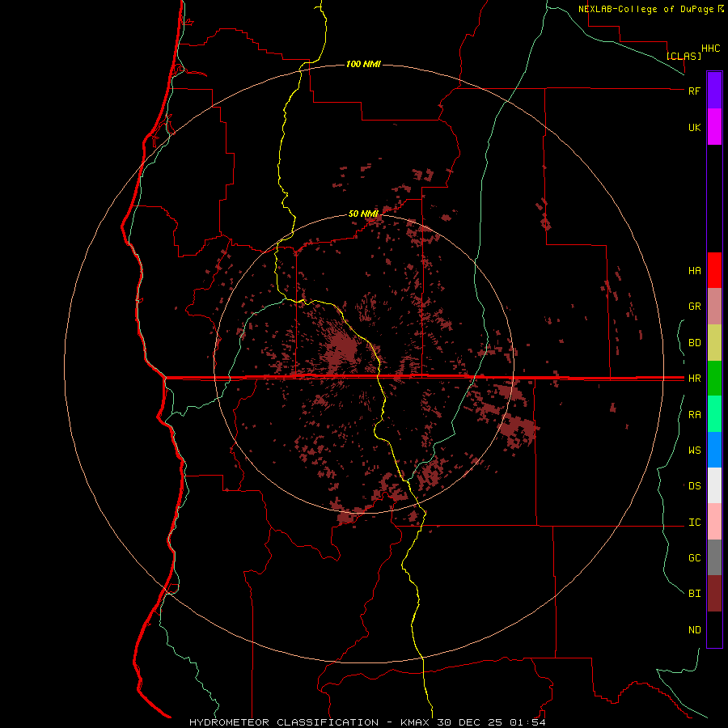Screen dimensions: 728x728
Task: Click the HYDROMETEOR CLASSIFICATION title text
Action: tap(284, 722)
